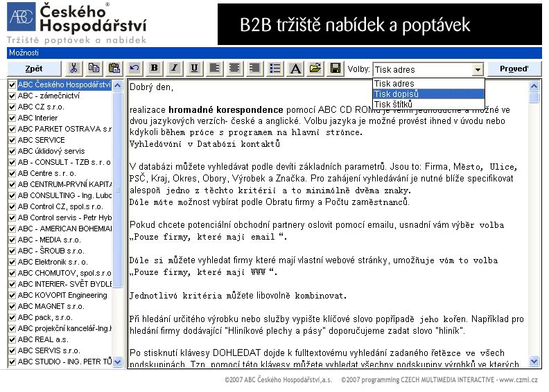Click the www.czmi.cz footer link
Screen dimensions: 549x392
[518, 380]
